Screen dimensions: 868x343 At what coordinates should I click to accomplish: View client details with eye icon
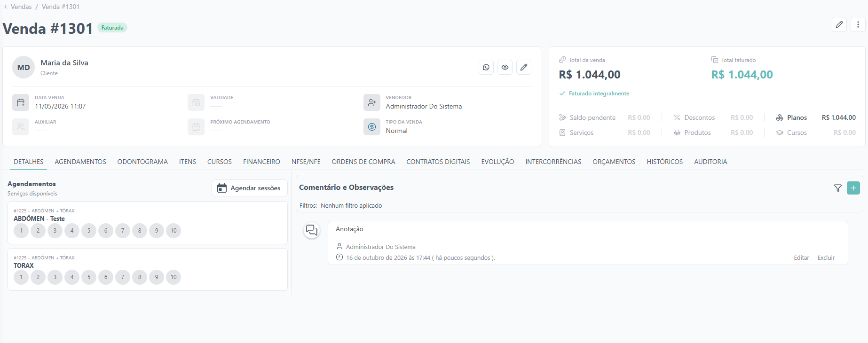pyautogui.click(x=505, y=67)
